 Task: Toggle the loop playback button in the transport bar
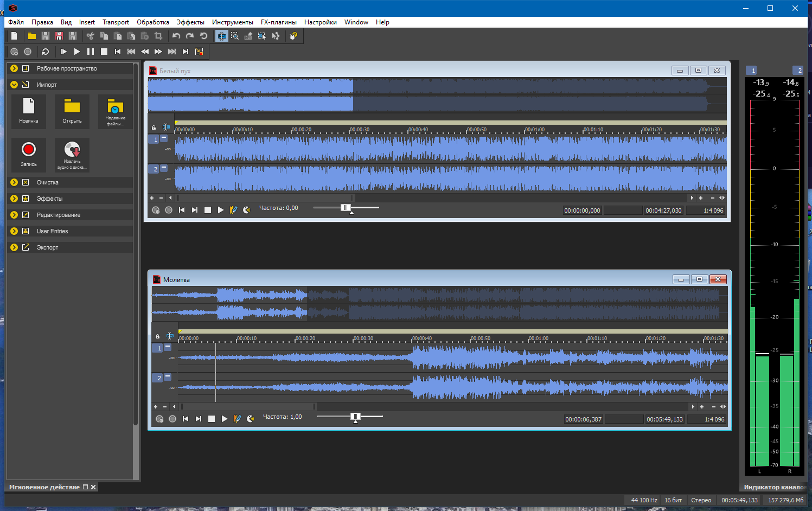(x=46, y=52)
